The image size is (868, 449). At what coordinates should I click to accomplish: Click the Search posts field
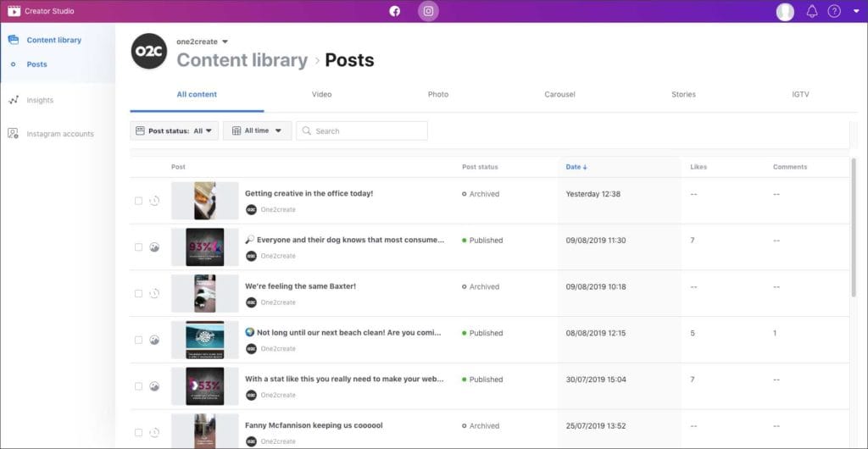(364, 131)
